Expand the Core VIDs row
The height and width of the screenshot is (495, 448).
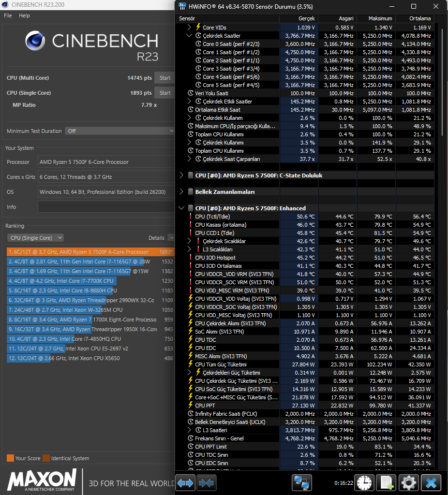point(189,27)
